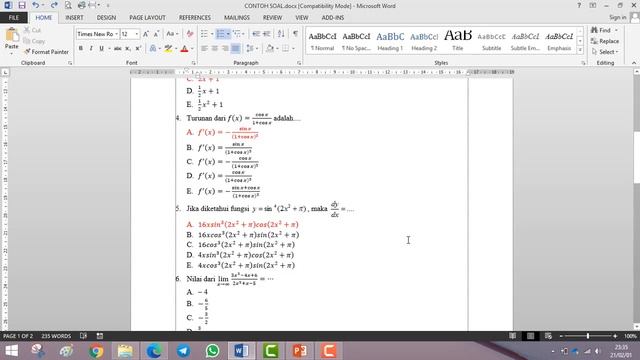Switch to the REFERENCES tab
The width and height of the screenshot is (640, 360).
click(x=195, y=18)
